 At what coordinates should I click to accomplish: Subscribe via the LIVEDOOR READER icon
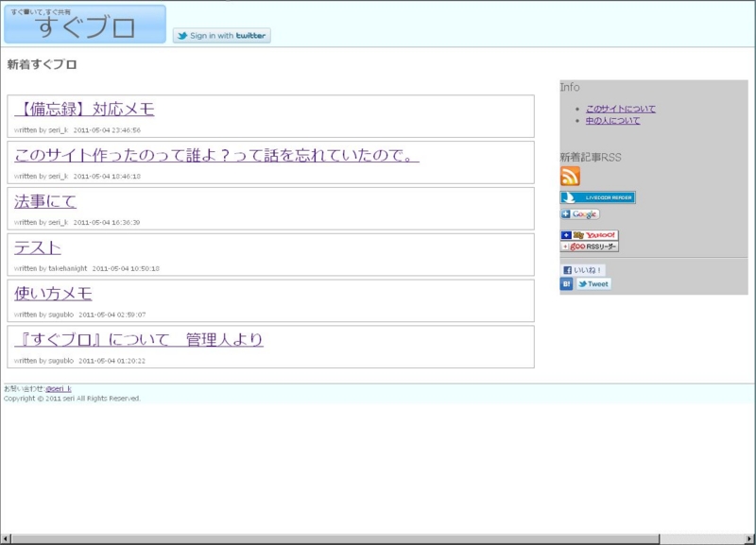point(599,197)
